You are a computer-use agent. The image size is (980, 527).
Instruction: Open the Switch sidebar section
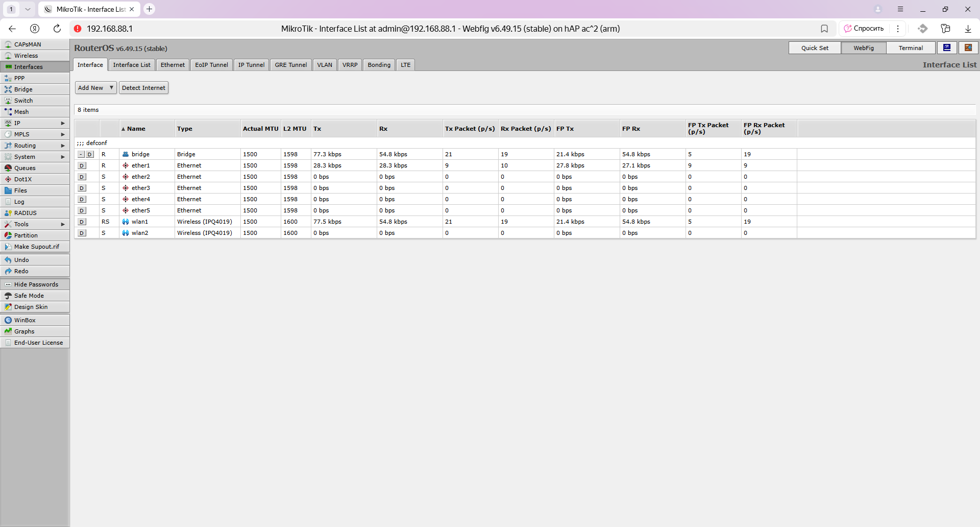[x=35, y=101]
